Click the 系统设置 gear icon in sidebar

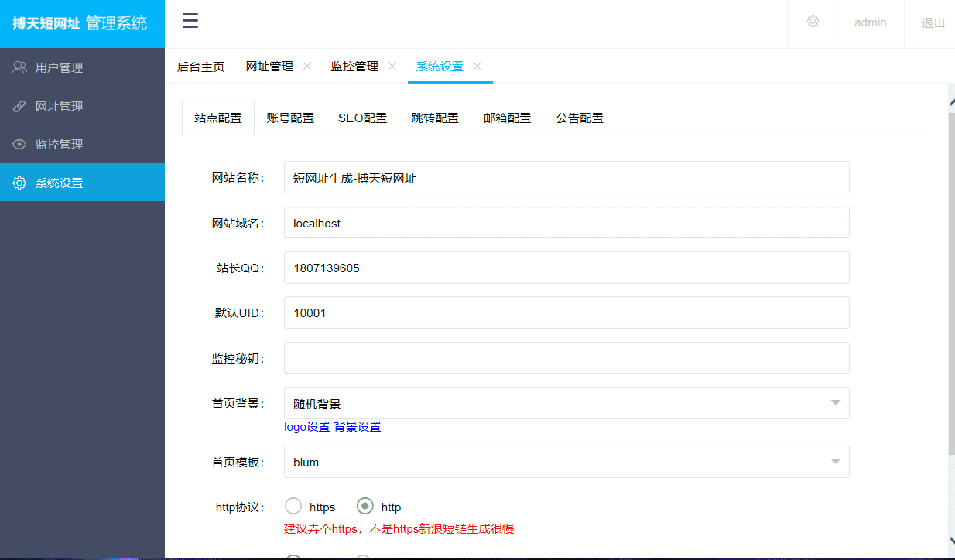pos(19,183)
